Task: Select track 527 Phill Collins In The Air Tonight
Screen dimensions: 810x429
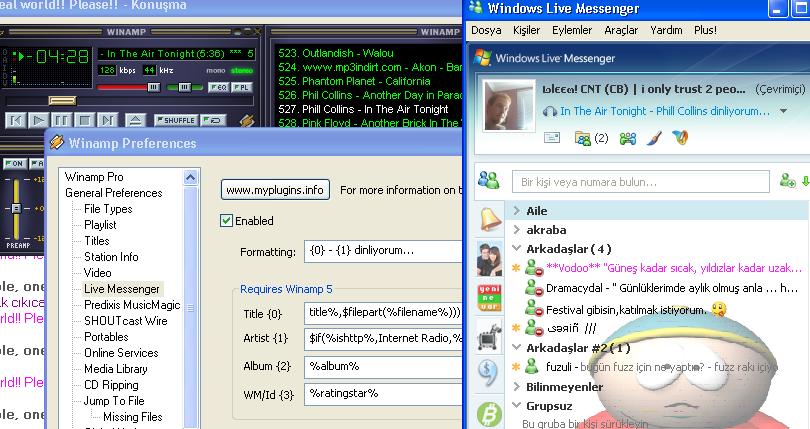Action: [x=363, y=109]
